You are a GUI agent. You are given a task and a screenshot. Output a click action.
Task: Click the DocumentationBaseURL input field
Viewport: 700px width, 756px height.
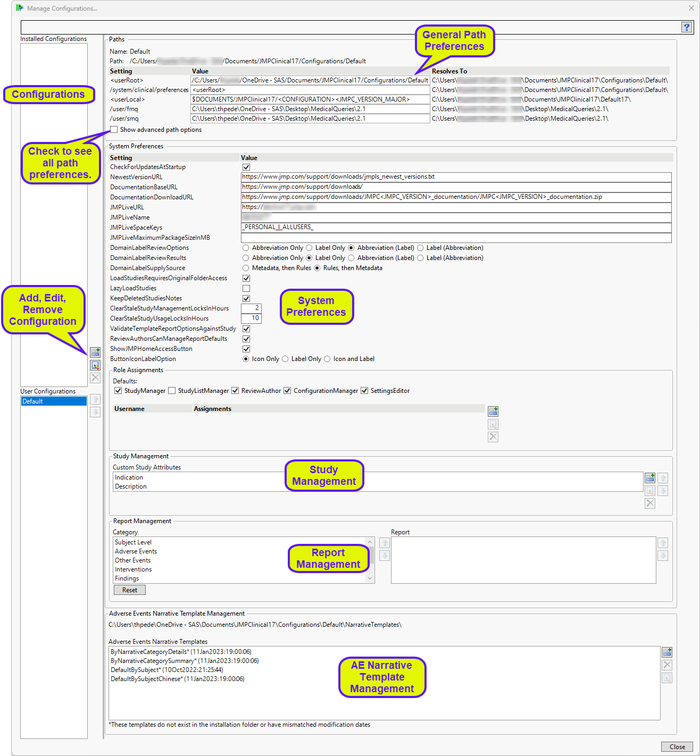tap(456, 187)
